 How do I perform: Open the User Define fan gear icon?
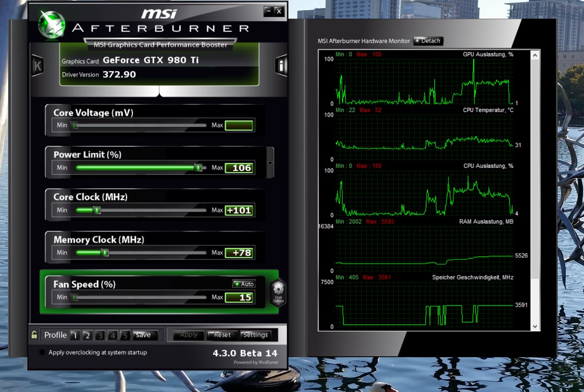[278, 293]
